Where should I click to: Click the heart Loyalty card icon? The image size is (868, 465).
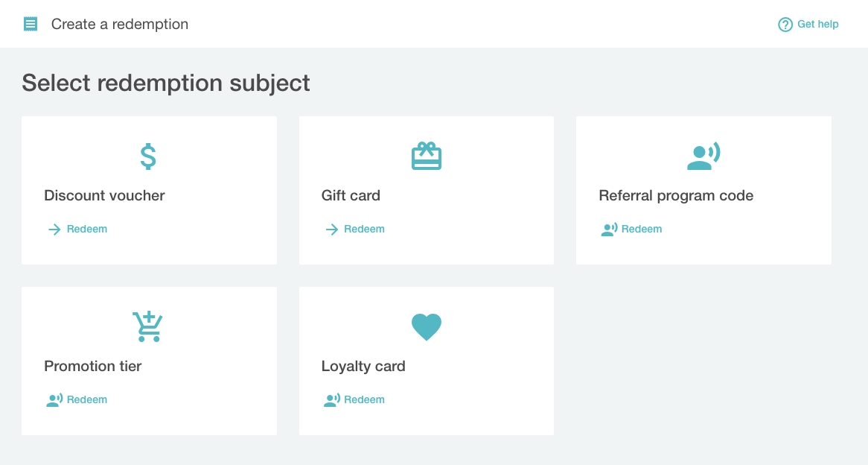tap(427, 327)
